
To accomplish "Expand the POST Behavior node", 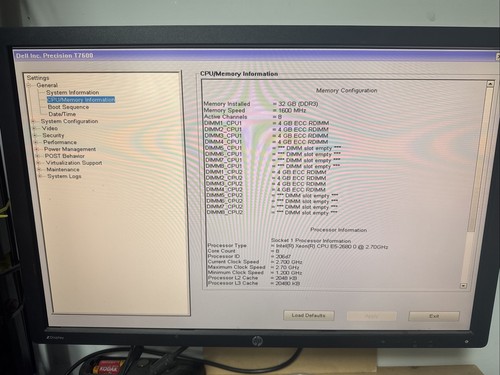I will coord(38,156).
